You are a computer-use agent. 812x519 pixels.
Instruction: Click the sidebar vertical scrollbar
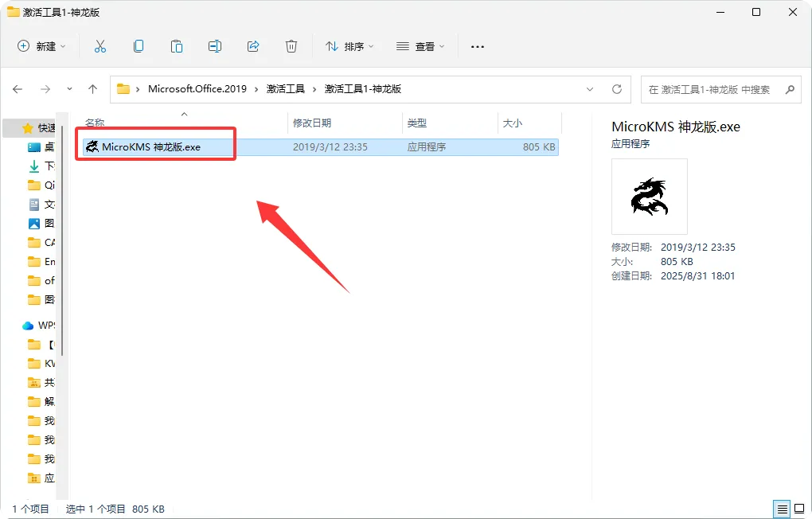click(62, 241)
